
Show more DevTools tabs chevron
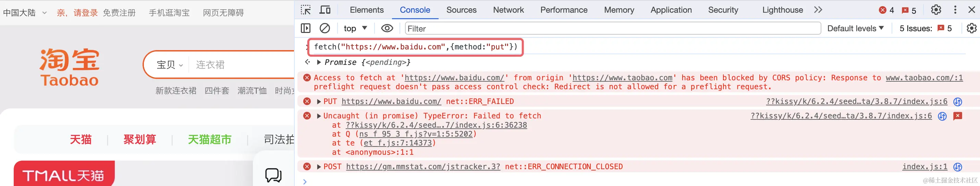(818, 10)
